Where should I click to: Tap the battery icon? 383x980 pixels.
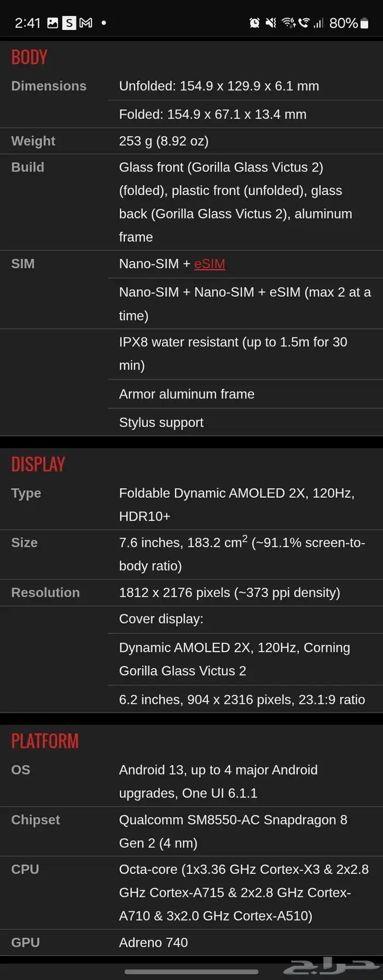click(364, 23)
